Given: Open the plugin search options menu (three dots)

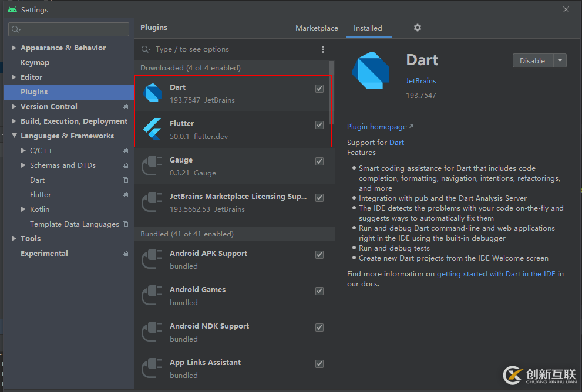Looking at the screenshot, I should (x=322, y=49).
